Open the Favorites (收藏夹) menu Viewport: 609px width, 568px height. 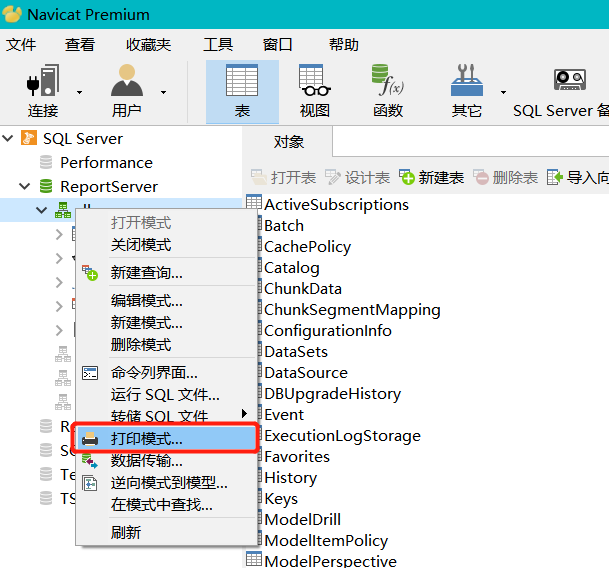(149, 45)
